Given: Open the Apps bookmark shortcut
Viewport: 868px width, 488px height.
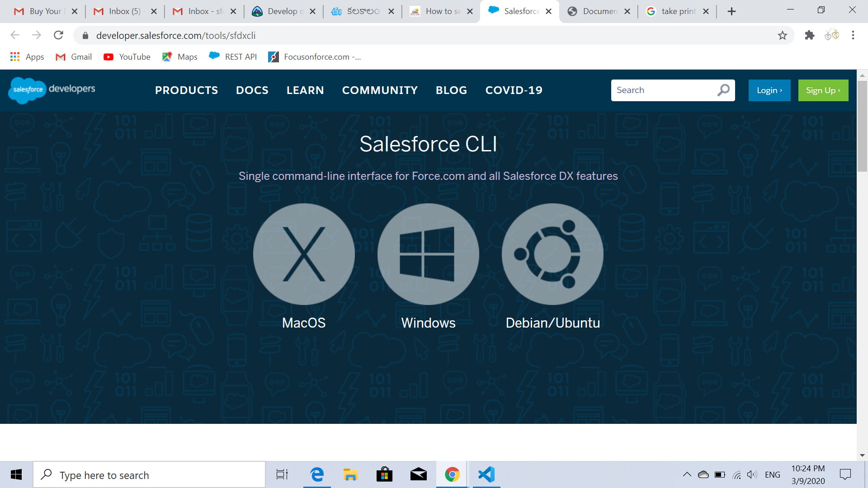Looking at the screenshot, I should 27,57.
